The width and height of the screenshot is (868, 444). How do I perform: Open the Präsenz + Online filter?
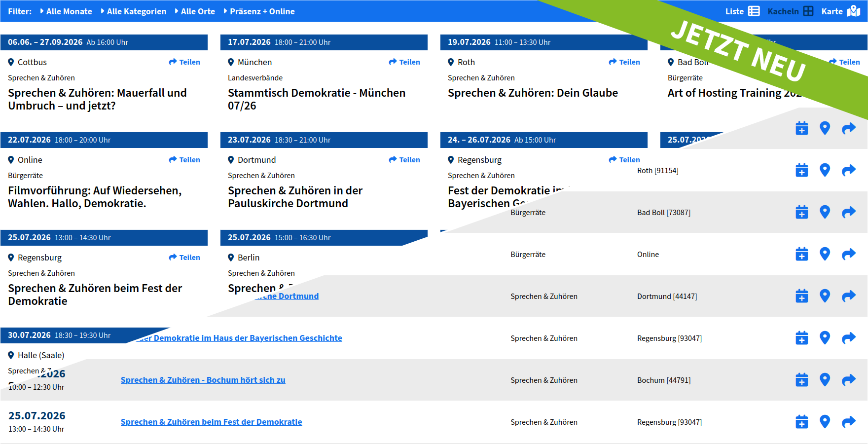pos(259,11)
